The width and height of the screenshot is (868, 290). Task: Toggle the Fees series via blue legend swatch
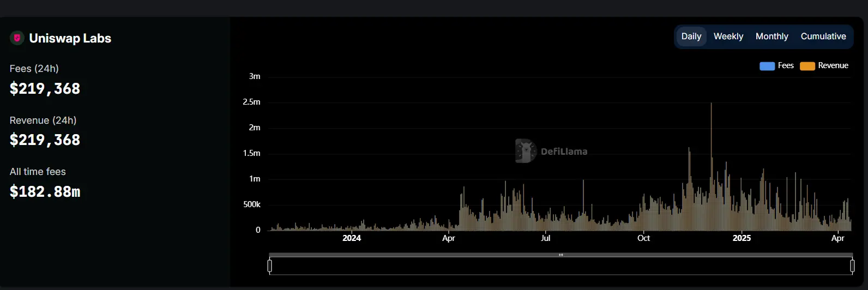767,66
